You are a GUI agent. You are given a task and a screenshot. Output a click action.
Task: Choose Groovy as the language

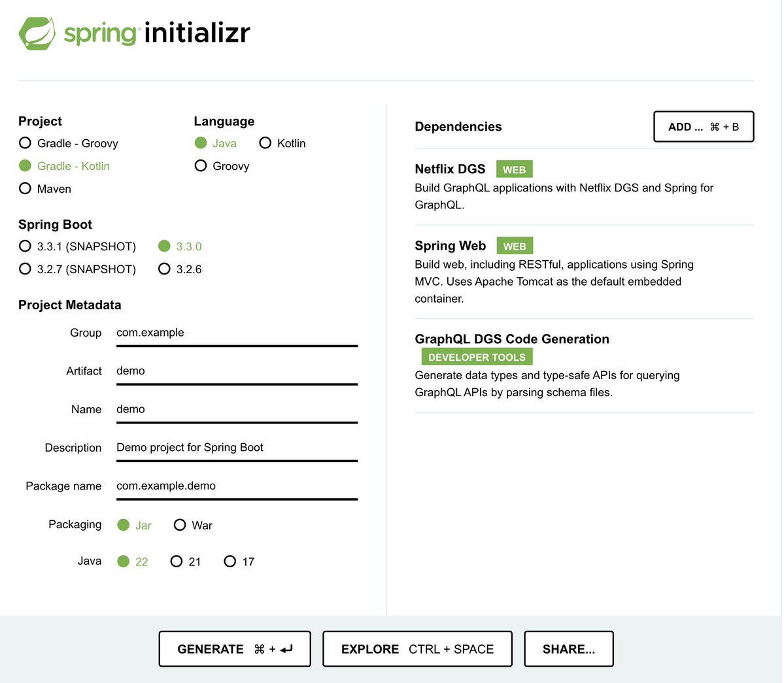(222, 166)
